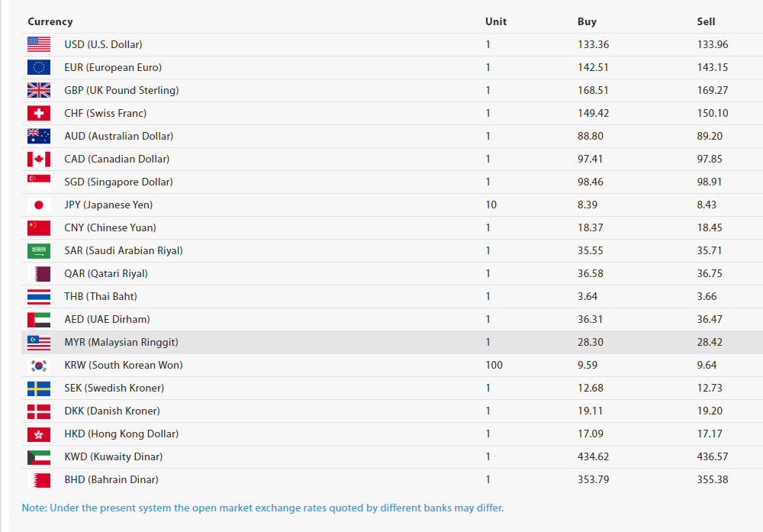Click the Buy column header
Image resolution: width=763 pixels, height=532 pixels.
587,21
